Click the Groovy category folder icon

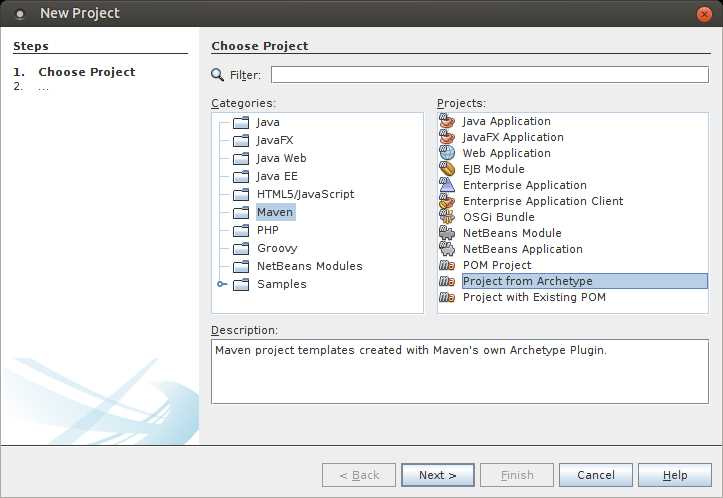[241, 248]
